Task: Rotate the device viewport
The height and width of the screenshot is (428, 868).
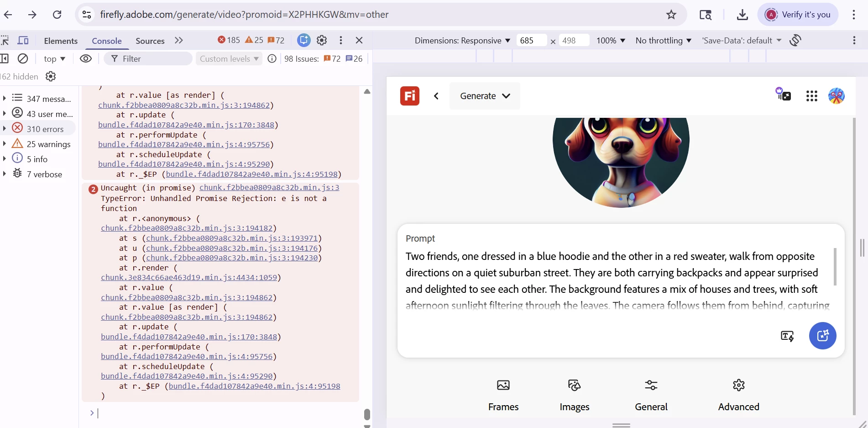Action: 795,40
